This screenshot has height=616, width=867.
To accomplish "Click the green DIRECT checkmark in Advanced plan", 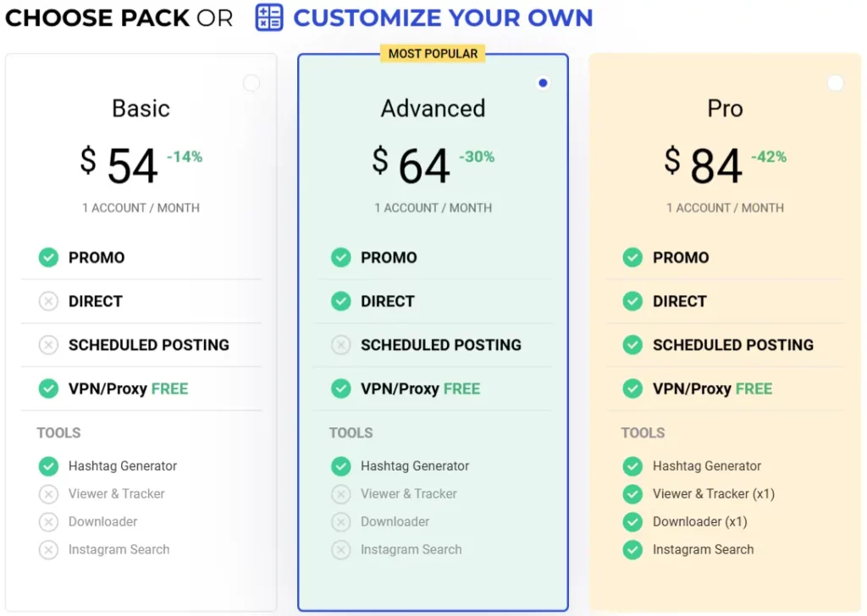I will [x=340, y=301].
